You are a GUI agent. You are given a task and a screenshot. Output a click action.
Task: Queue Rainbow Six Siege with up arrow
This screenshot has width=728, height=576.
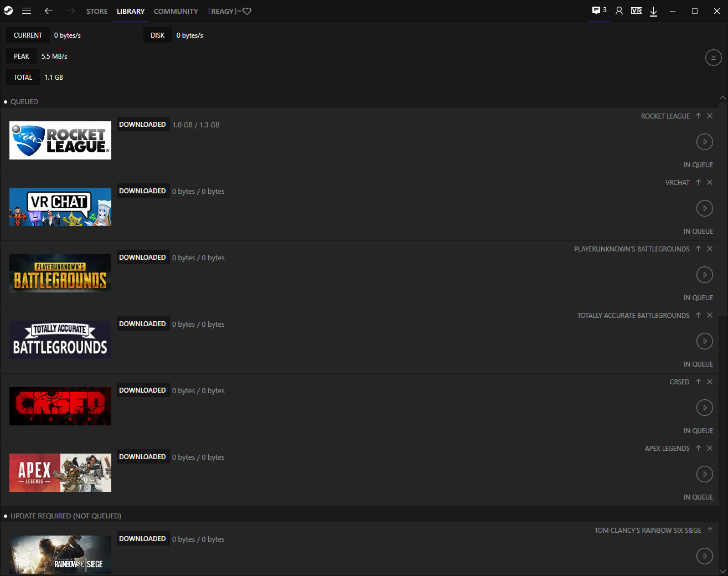710,530
